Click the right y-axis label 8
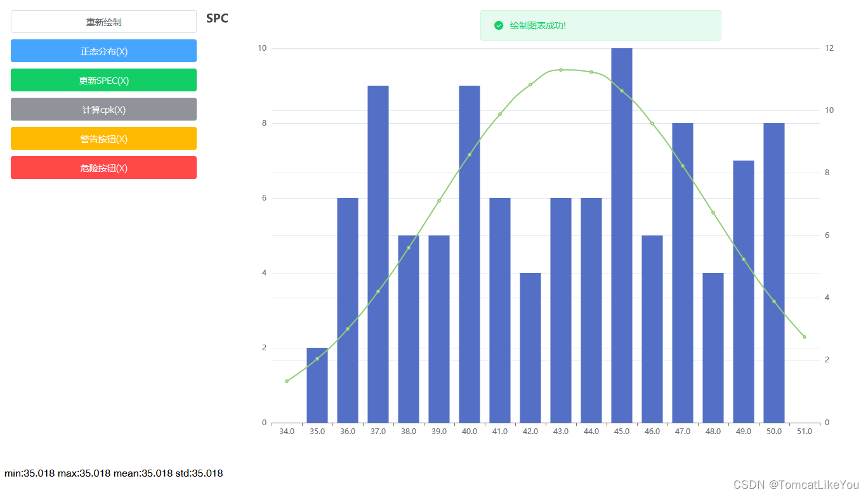The image size is (868, 495). (827, 173)
